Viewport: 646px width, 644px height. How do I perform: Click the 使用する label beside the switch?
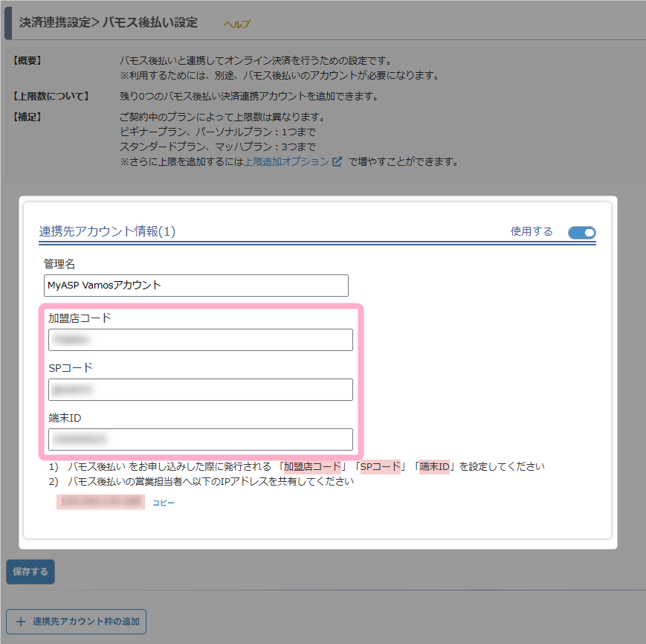pyautogui.click(x=532, y=231)
